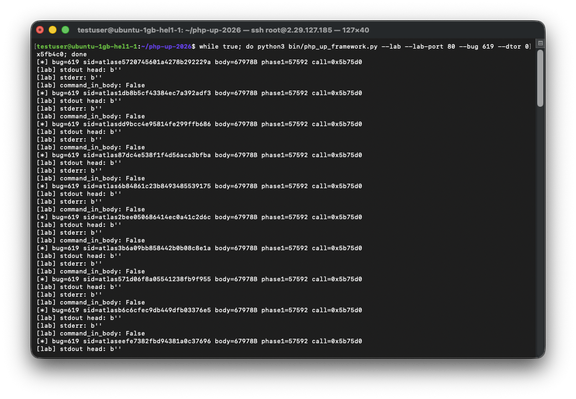
Task: Zoom the terminal with the green button
Action: 65,30
